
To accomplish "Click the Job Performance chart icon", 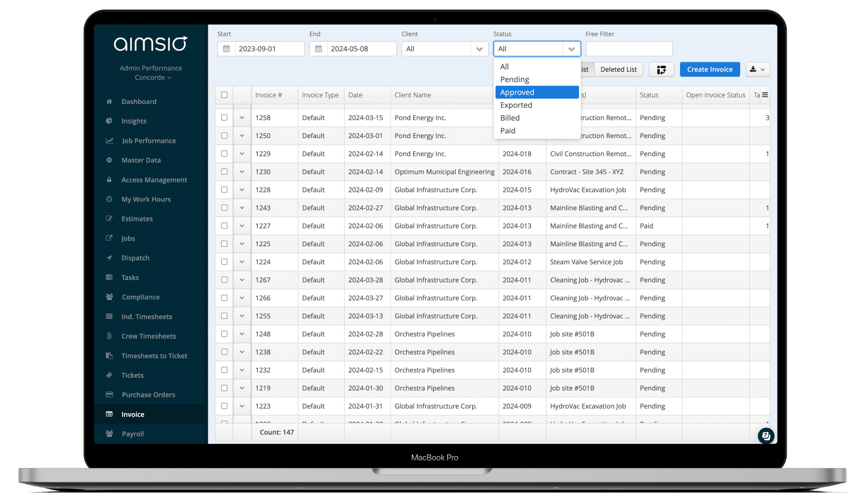I will 109,141.
